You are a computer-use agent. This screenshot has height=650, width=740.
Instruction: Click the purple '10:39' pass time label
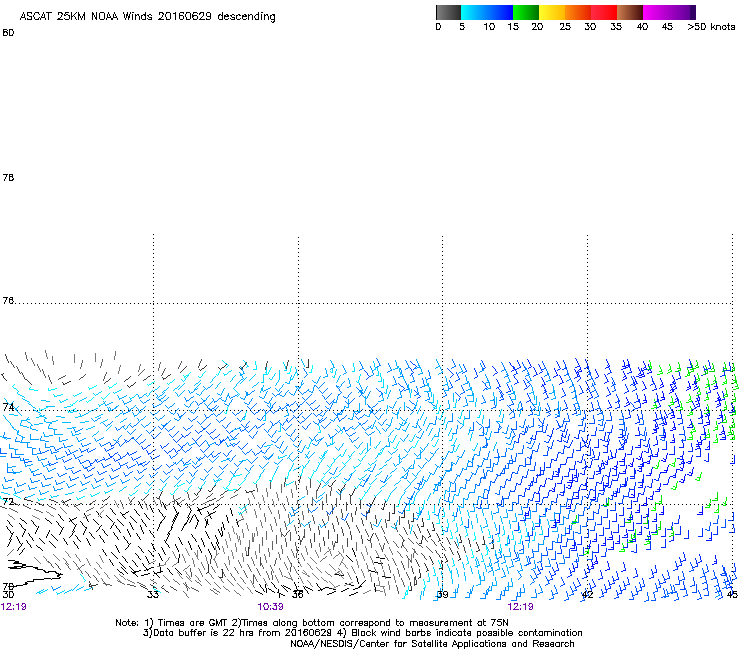pyautogui.click(x=270, y=607)
